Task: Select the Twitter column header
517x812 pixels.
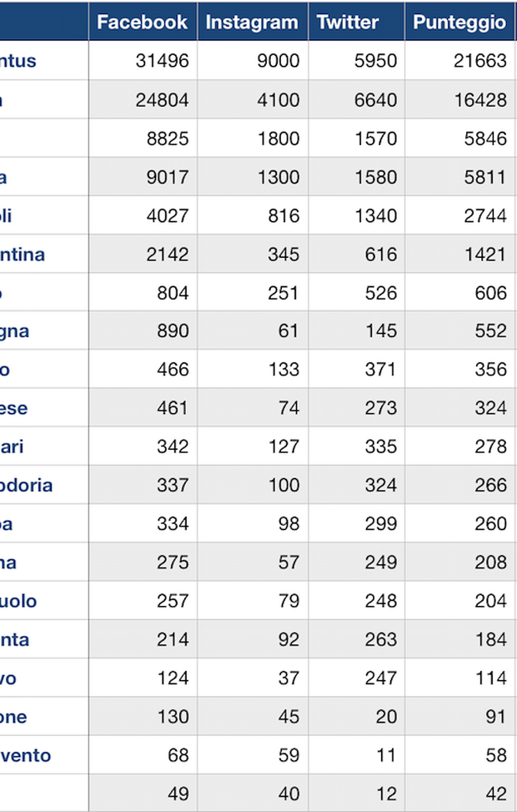Action: pyautogui.click(x=348, y=23)
